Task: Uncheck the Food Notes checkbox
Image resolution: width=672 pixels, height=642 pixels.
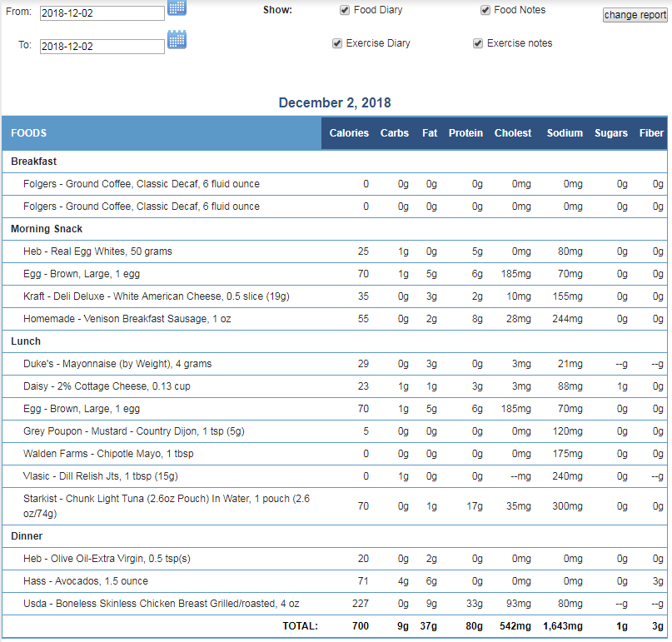Action: click(x=485, y=10)
